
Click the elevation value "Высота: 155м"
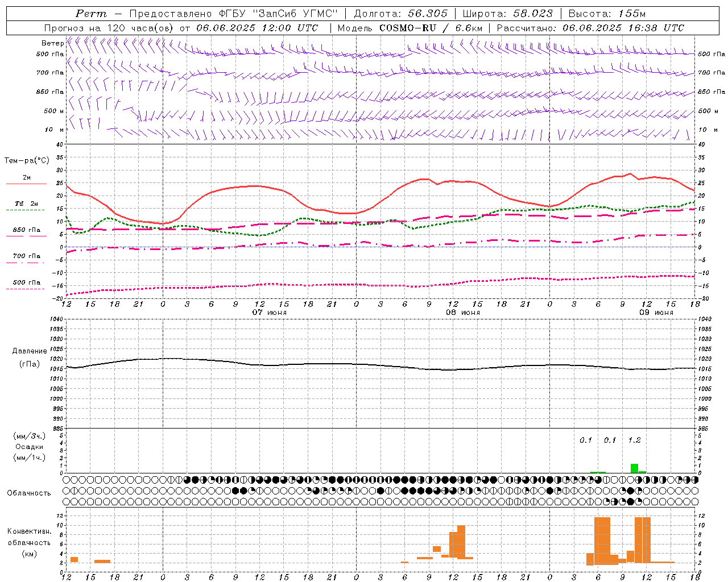point(607,14)
